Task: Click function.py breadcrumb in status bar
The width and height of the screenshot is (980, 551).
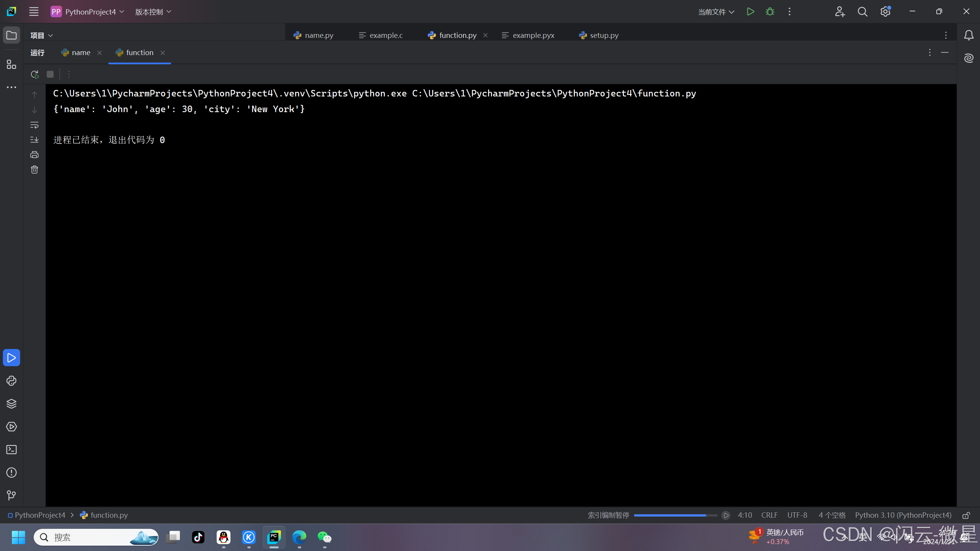Action: click(104, 515)
